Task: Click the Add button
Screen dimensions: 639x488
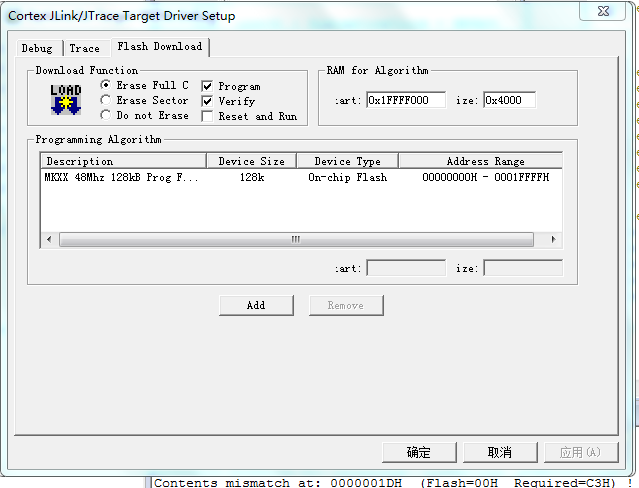Action: [256, 305]
